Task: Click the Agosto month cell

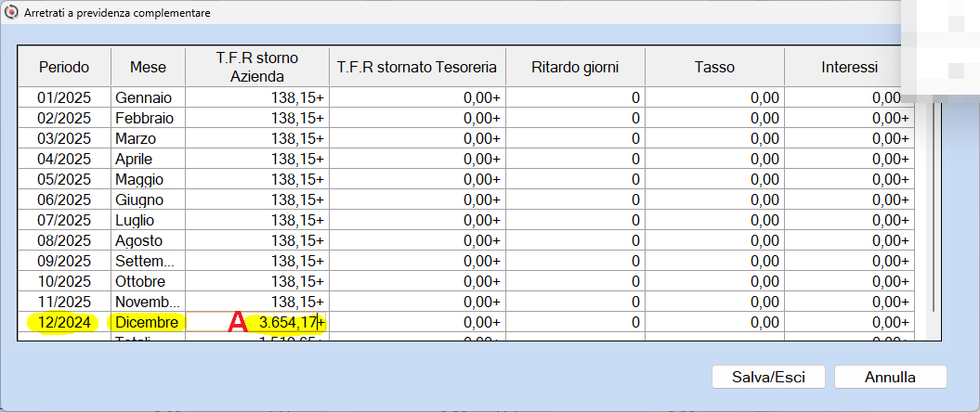Action: coord(148,240)
